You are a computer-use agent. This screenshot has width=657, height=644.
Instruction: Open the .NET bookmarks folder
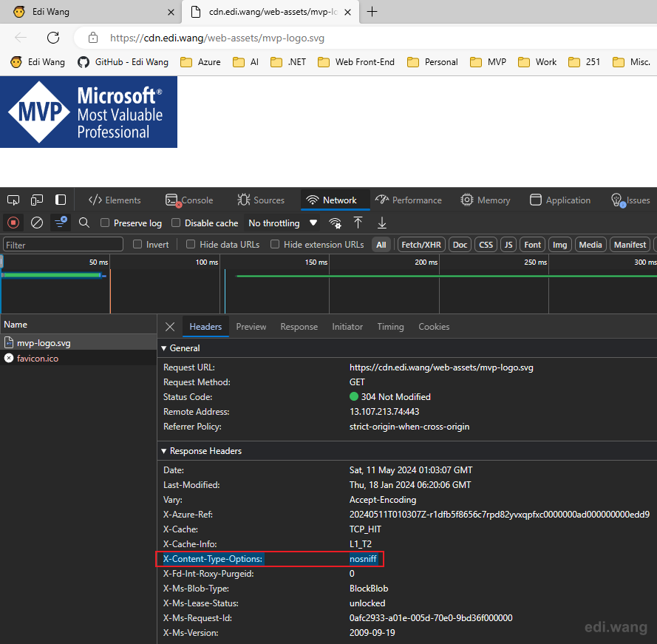(288, 62)
